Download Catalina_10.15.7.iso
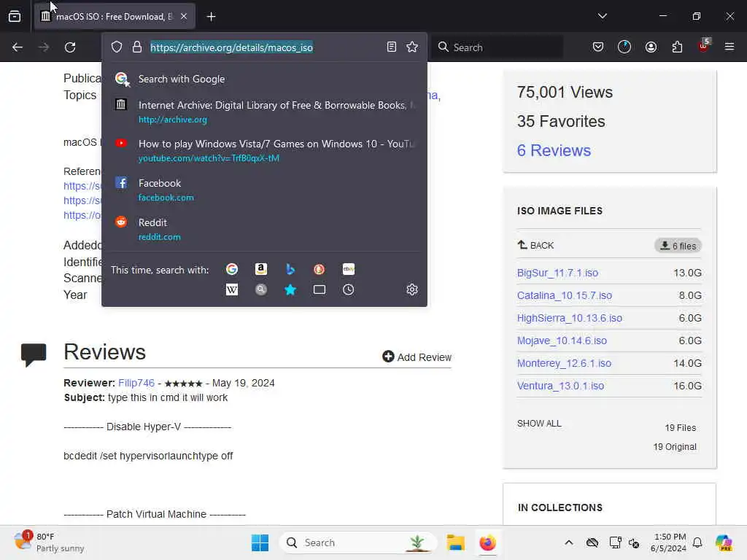This screenshot has height=560, width=747. (565, 295)
